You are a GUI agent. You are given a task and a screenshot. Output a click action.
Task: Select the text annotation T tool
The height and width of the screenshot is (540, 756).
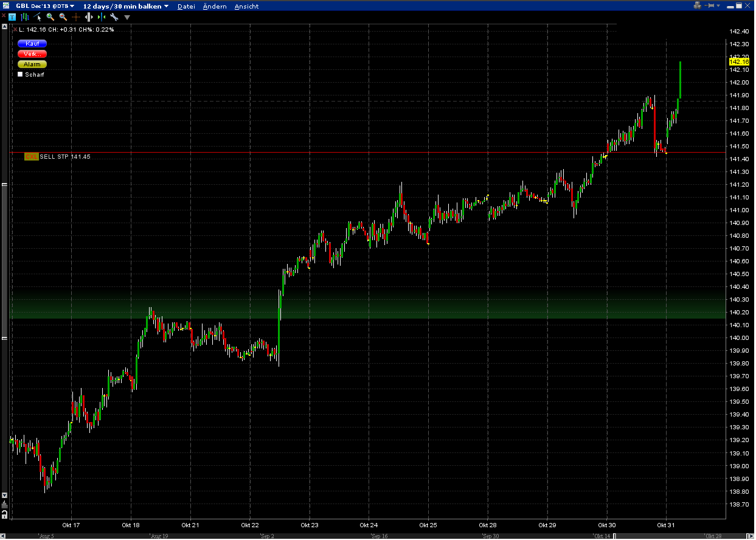click(x=13, y=17)
